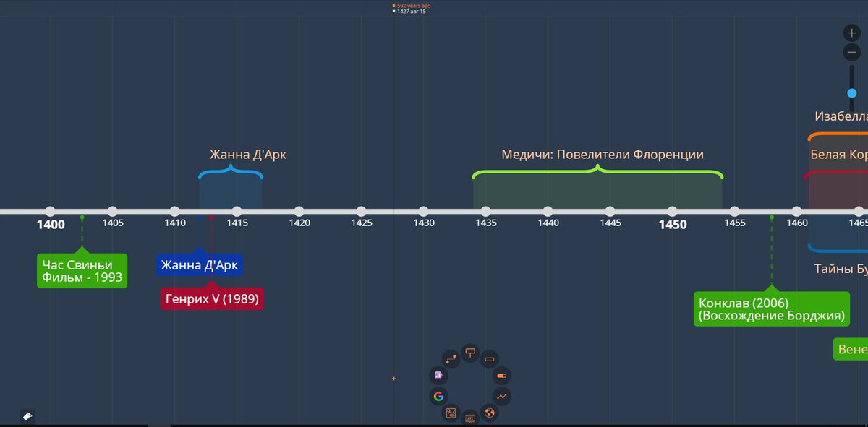
Task: Open the API monitor icon in radial menu
Action: pyautogui.click(x=470, y=418)
